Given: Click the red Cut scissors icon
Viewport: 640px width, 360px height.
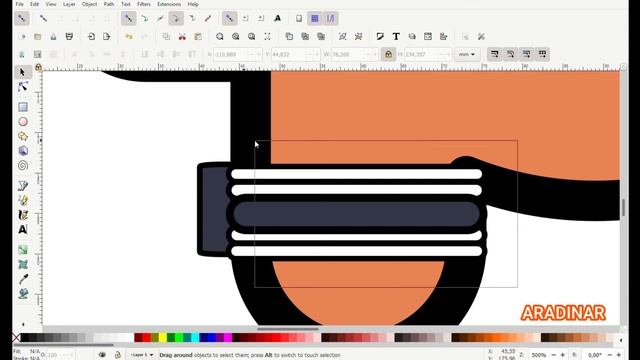Looking at the screenshot, I should (182, 37).
